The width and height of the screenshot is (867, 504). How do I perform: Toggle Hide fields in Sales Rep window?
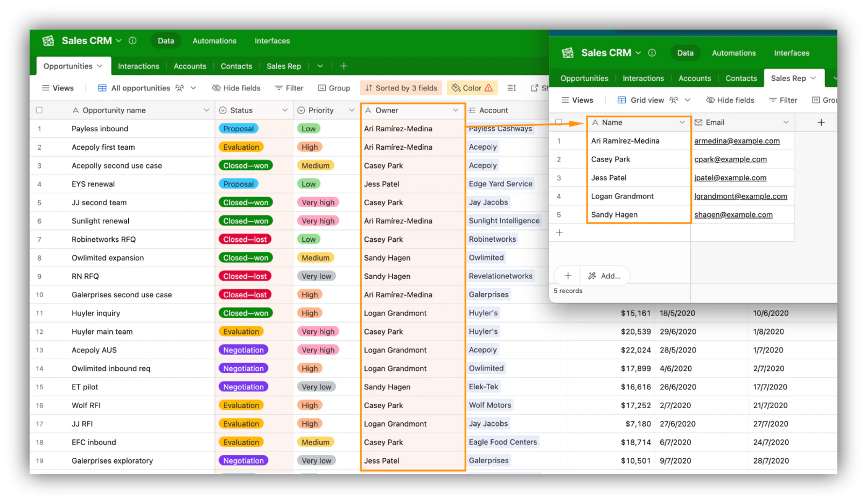[730, 100]
